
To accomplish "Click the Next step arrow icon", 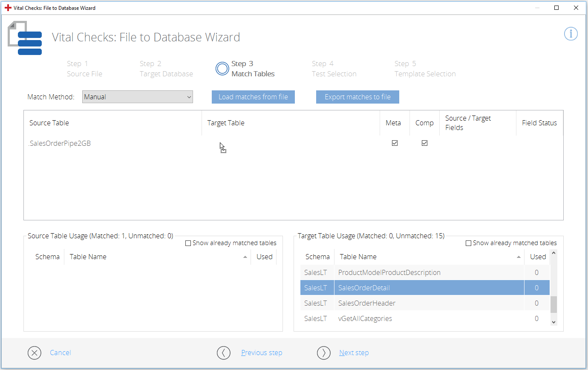I will tap(324, 353).
